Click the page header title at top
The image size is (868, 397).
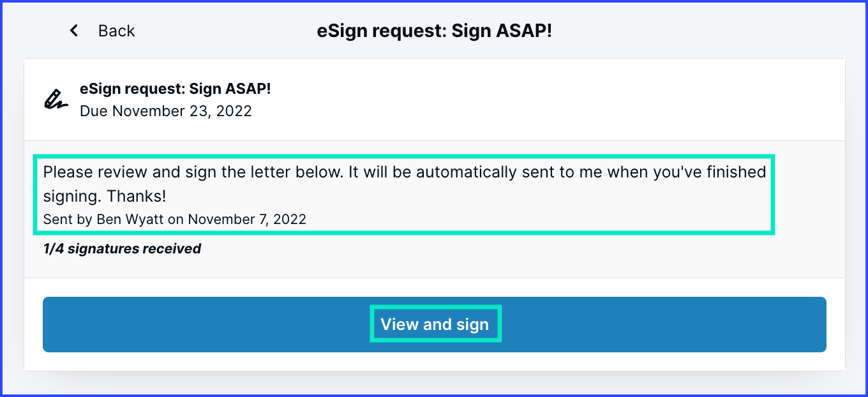(434, 31)
